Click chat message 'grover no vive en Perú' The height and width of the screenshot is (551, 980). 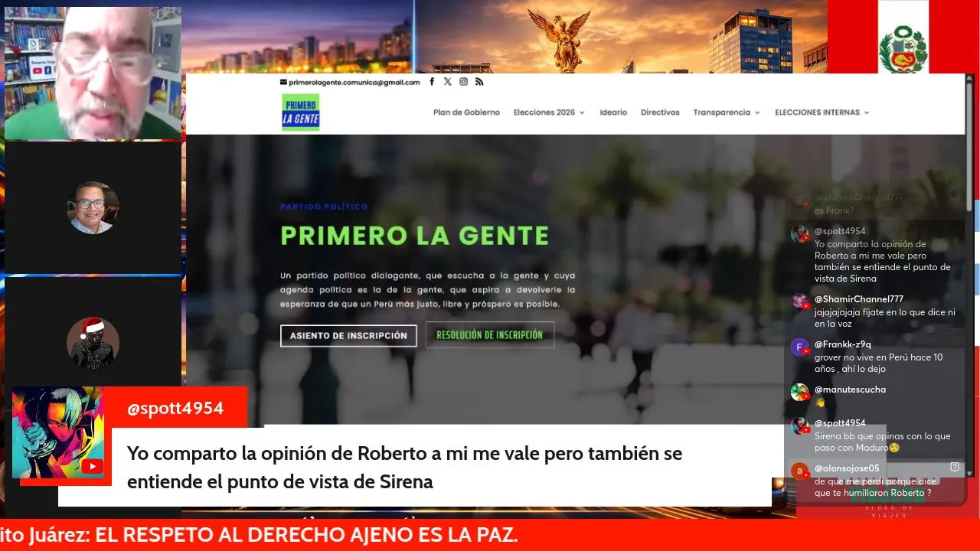pos(878,363)
